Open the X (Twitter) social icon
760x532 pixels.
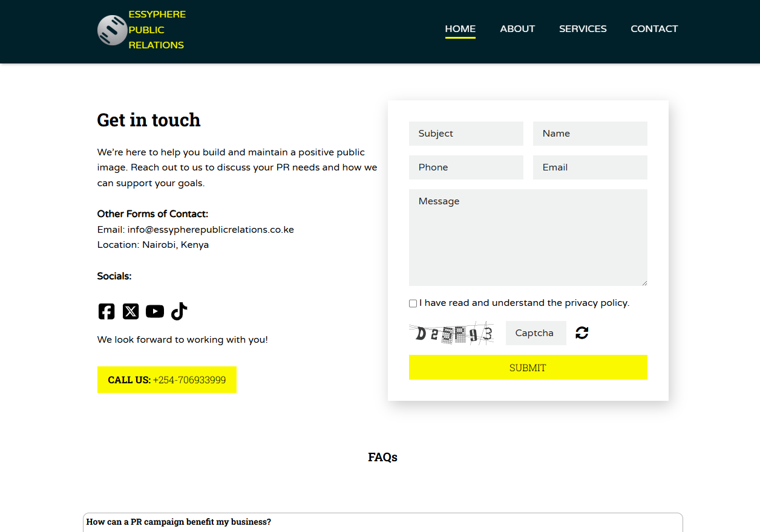(131, 311)
